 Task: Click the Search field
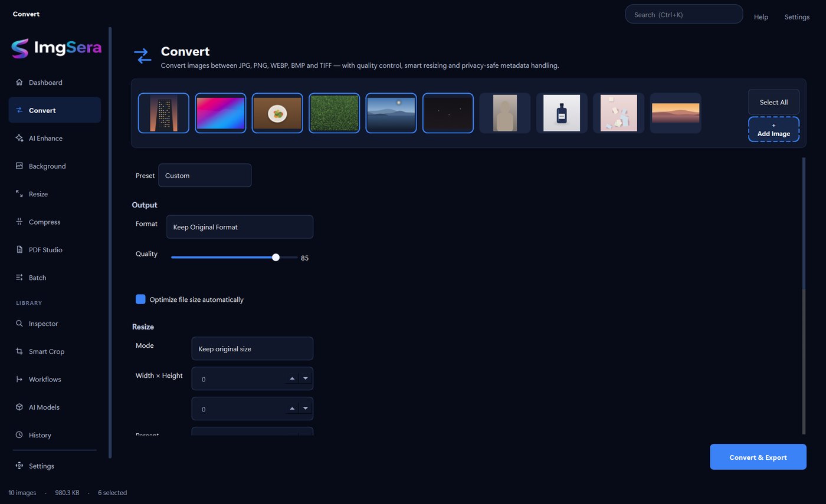click(684, 15)
